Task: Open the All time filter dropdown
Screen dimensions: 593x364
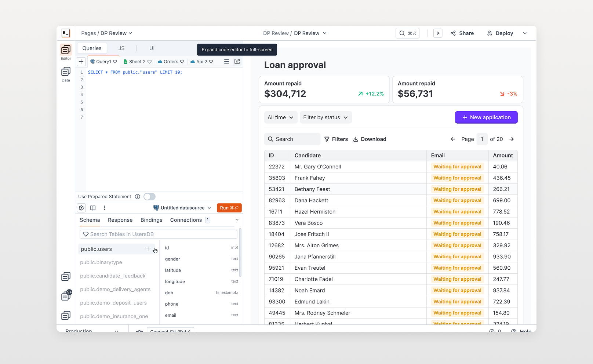Action: pyautogui.click(x=281, y=117)
